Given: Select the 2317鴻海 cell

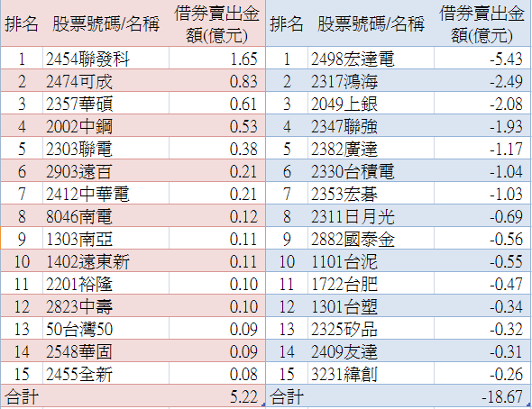Looking at the screenshot, I should (x=371, y=81).
